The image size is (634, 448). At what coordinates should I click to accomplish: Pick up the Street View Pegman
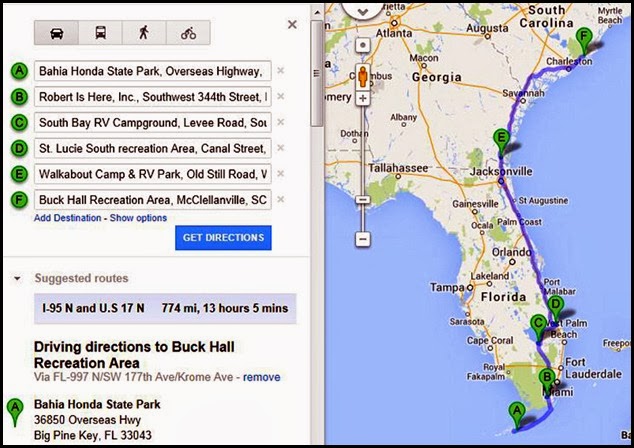[363, 76]
